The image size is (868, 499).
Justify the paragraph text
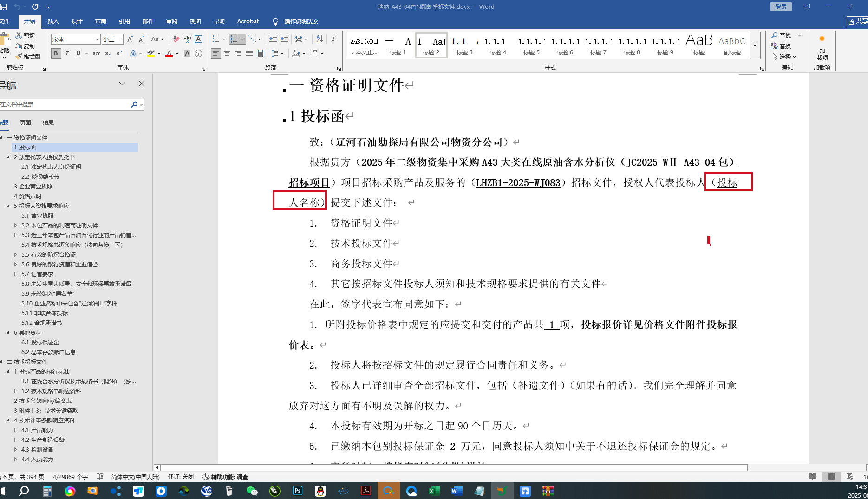pyautogui.click(x=249, y=53)
